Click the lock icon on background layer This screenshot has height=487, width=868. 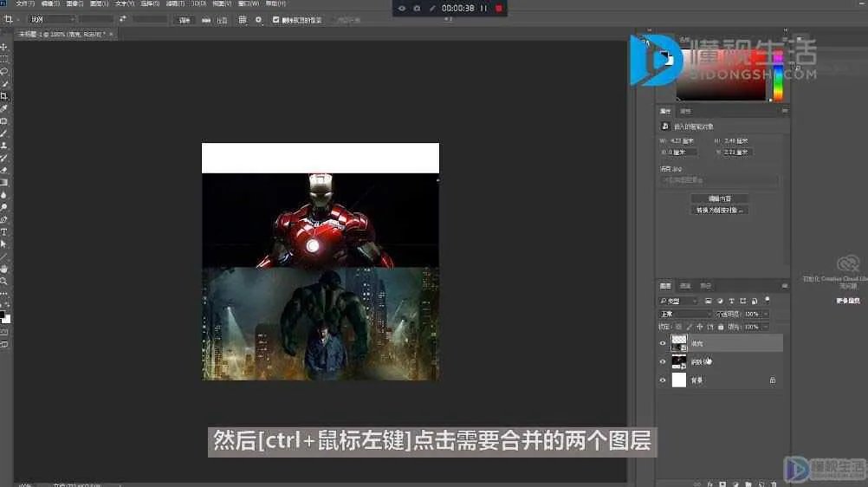pos(772,380)
